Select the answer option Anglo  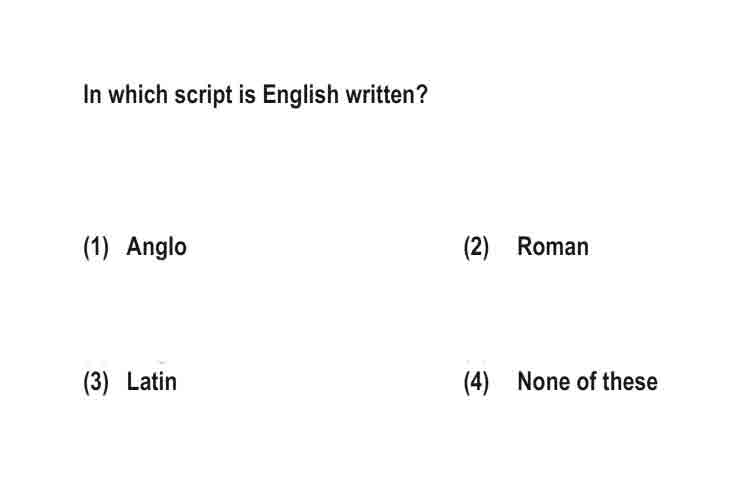(156, 248)
